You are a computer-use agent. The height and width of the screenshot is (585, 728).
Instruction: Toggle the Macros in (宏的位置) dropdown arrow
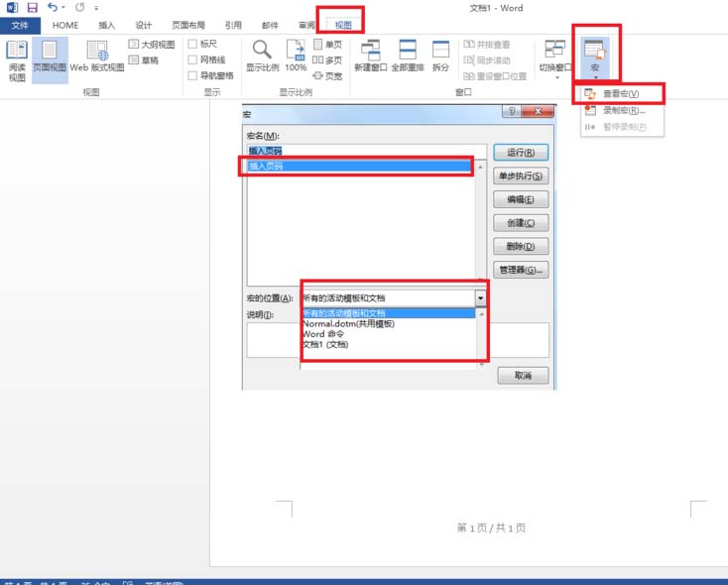point(480,298)
